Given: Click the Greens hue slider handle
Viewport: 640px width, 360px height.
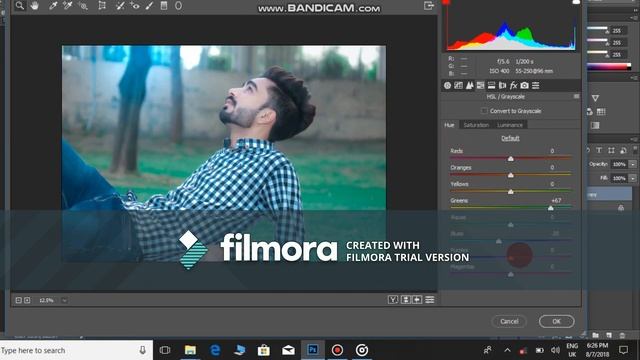Looking at the screenshot, I should point(551,209).
